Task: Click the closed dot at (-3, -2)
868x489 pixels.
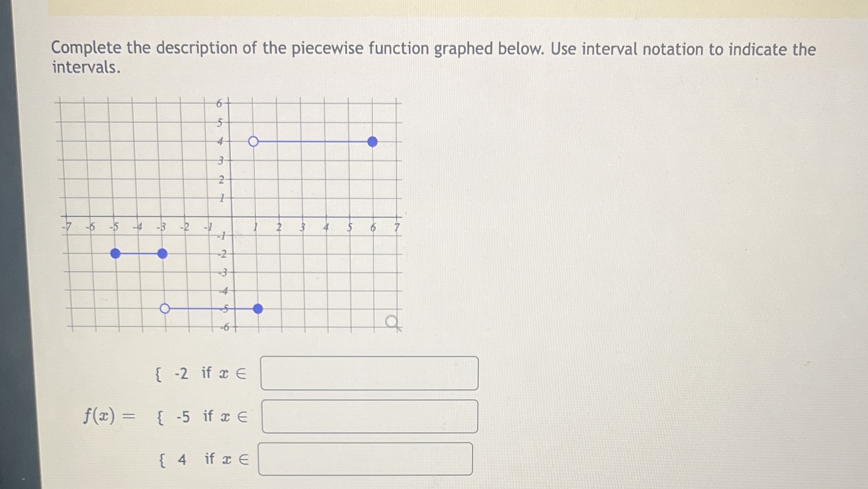Action: pyautogui.click(x=162, y=254)
